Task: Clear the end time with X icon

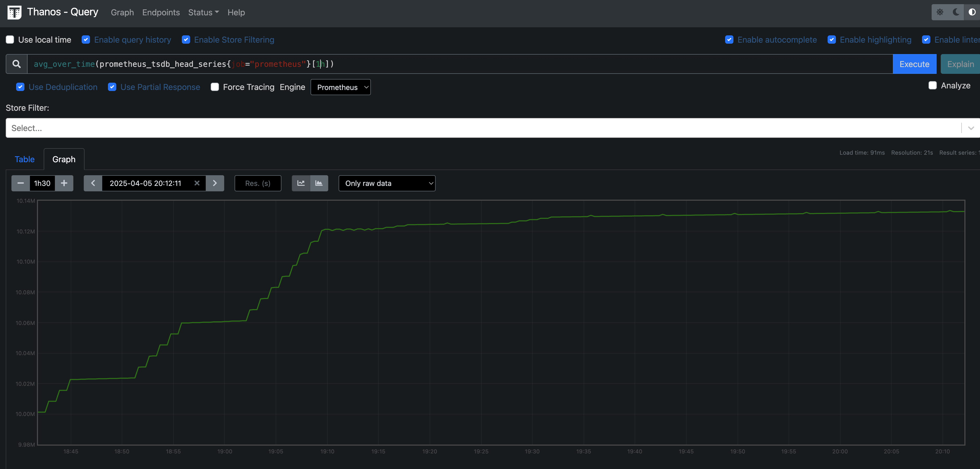Action: tap(197, 183)
